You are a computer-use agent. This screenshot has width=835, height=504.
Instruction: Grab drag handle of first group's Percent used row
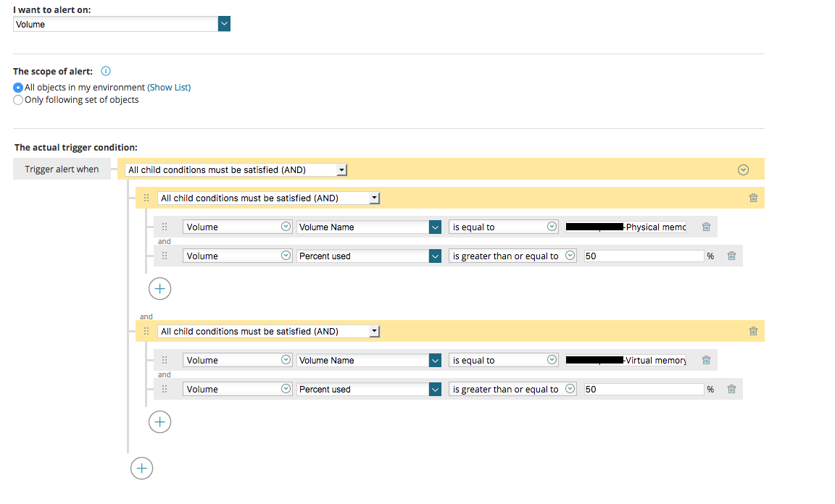(165, 256)
